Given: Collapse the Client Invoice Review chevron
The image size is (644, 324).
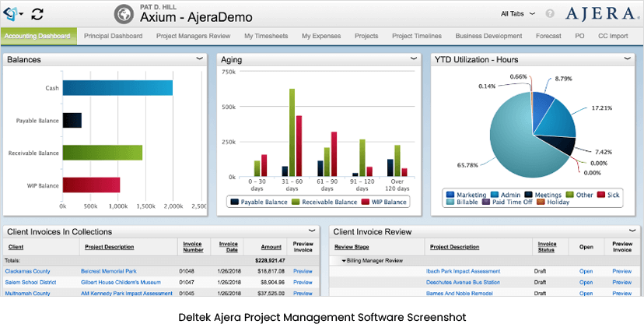Looking at the screenshot, I should tap(632, 231).
